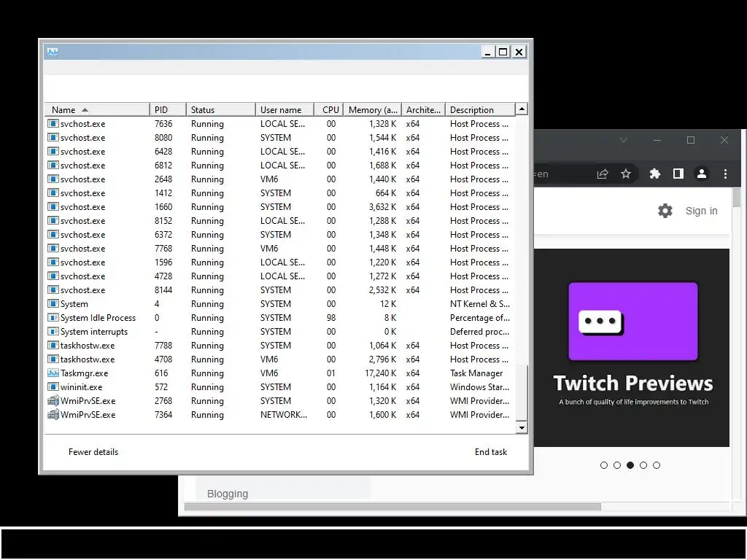
Task: Select fifth carousel dot
Action: (x=657, y=465)
